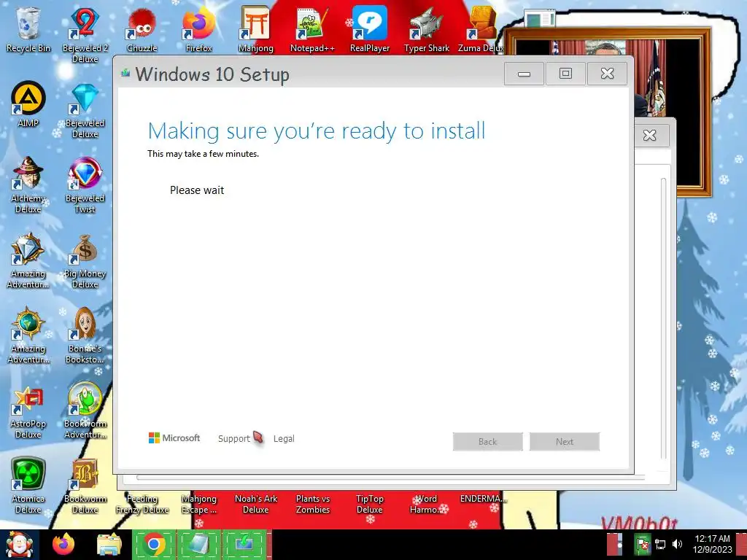Open the Santa Start button on taskbar
This screenshot has width=747, height=560.
click(19, 545)
